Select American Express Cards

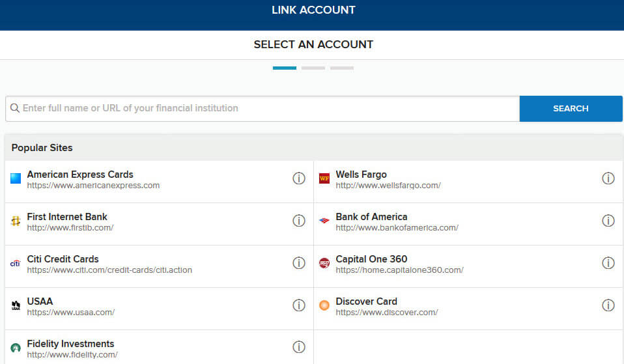coord(80,175)
